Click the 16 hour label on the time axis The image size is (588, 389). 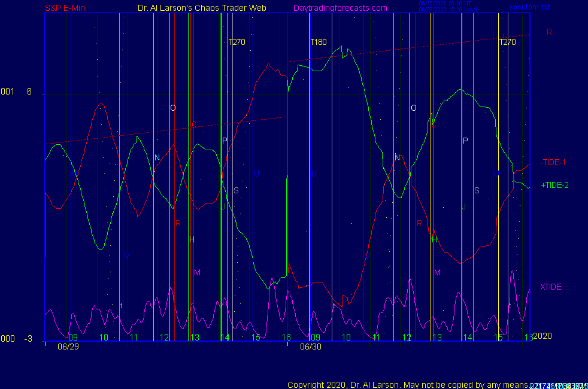286,338
